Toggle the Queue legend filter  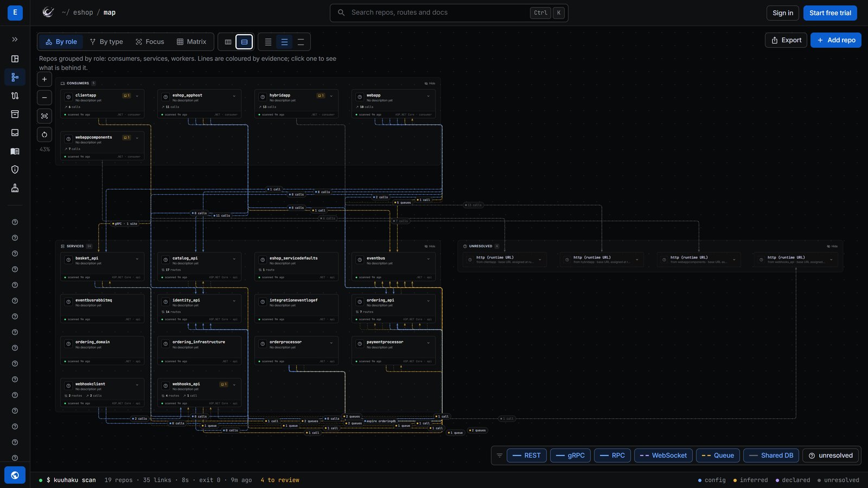coord(718,455)
